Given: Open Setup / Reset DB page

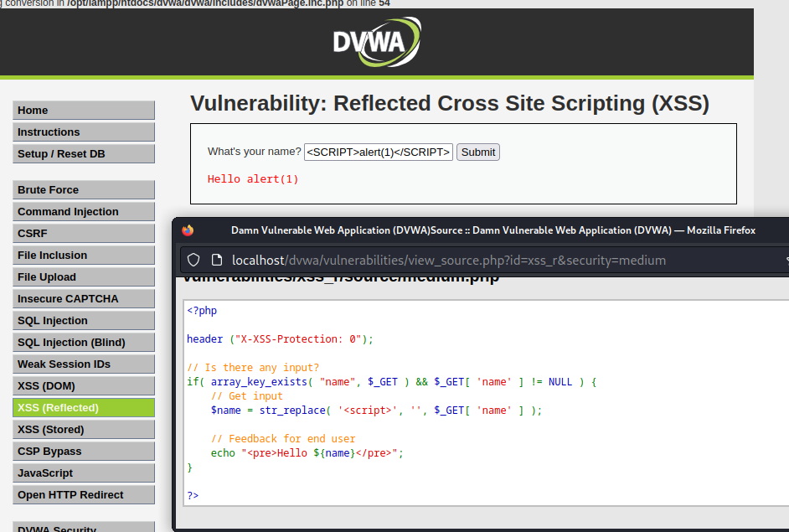Looking at the screenshot, I should tap(84, 154).
